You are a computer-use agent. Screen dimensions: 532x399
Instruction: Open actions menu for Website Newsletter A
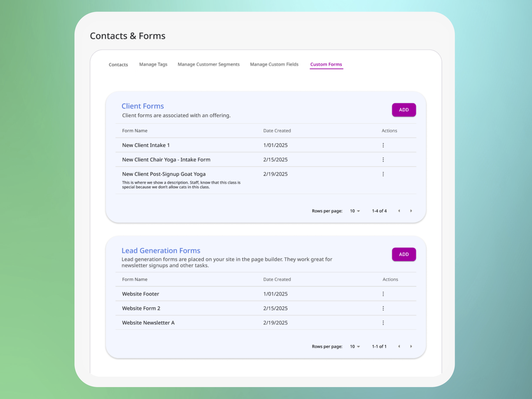coord(383,323)
